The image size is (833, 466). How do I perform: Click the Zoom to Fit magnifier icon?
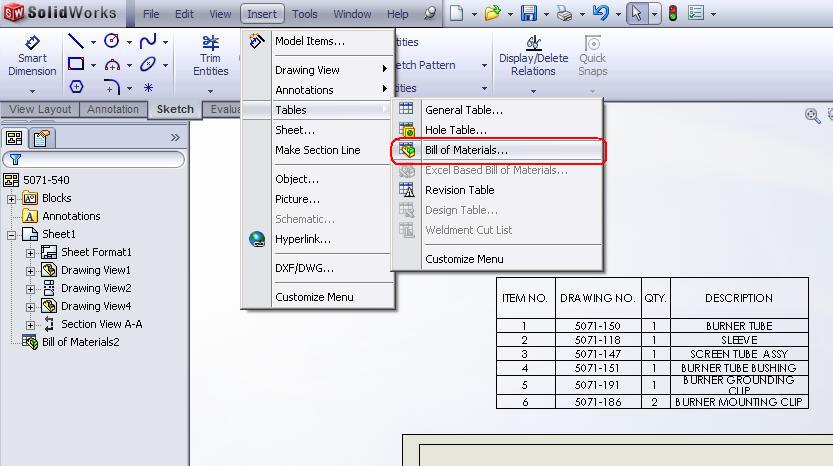click(812, 115)
